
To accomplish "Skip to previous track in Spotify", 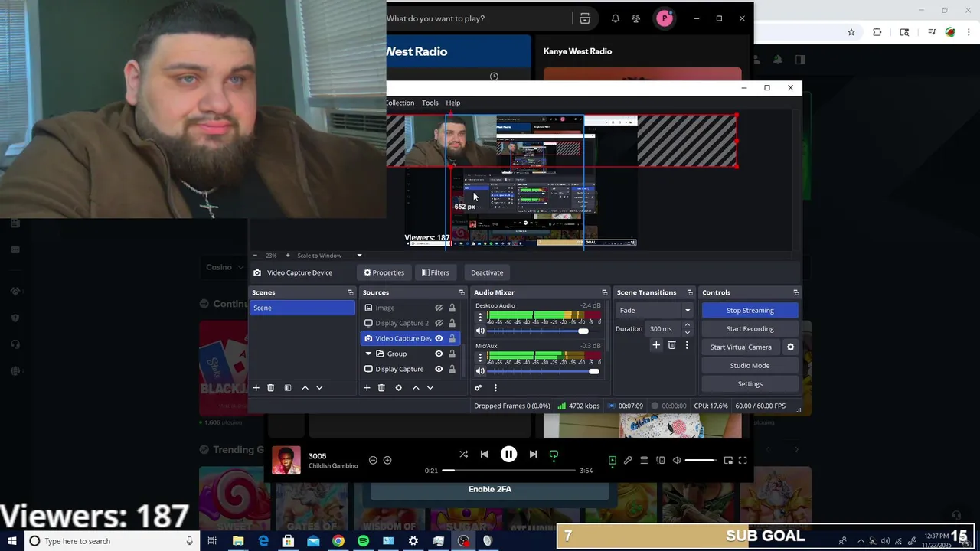I will pos(484,455).
